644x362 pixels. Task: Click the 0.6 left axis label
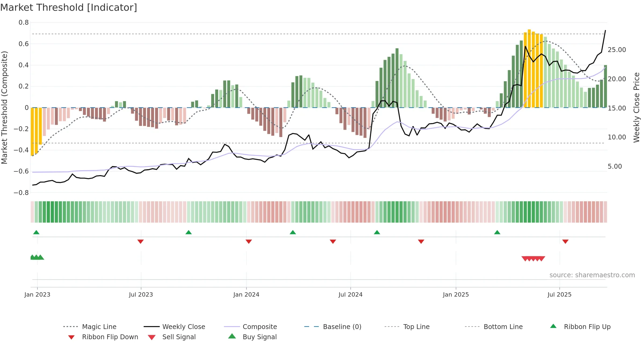(x=24, y=44)
